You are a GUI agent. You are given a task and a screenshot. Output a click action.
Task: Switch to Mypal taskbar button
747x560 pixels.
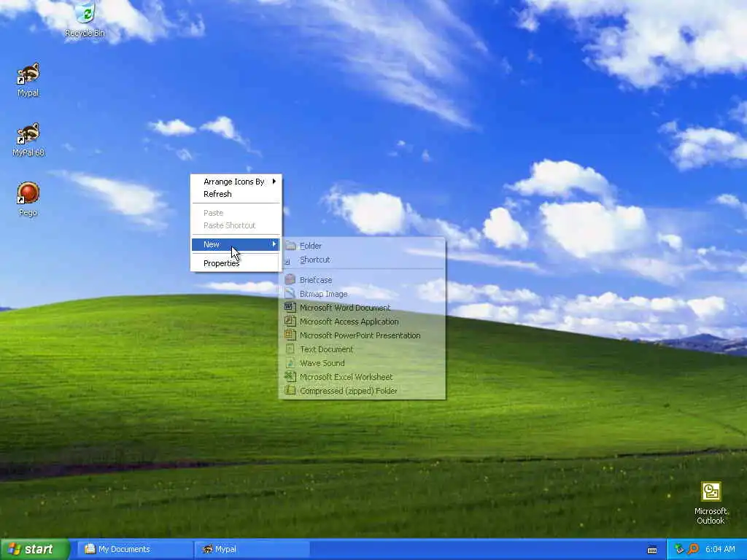click(x=252, y=550)
